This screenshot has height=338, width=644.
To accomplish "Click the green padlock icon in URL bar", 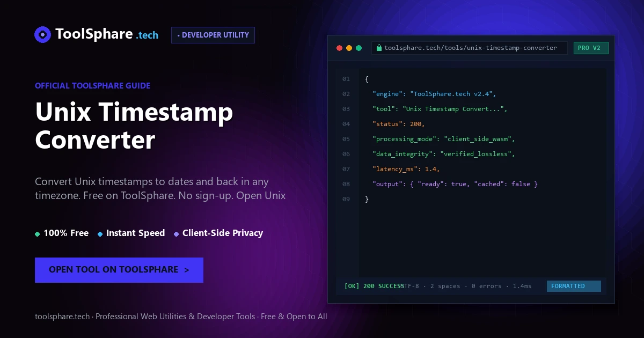I will tap(379, 48).
